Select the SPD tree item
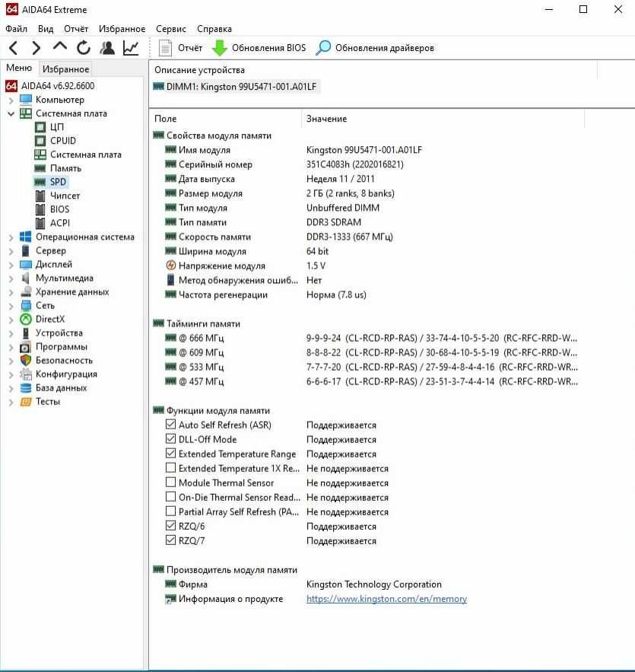635x672 pixels. (x=58, y=182)
